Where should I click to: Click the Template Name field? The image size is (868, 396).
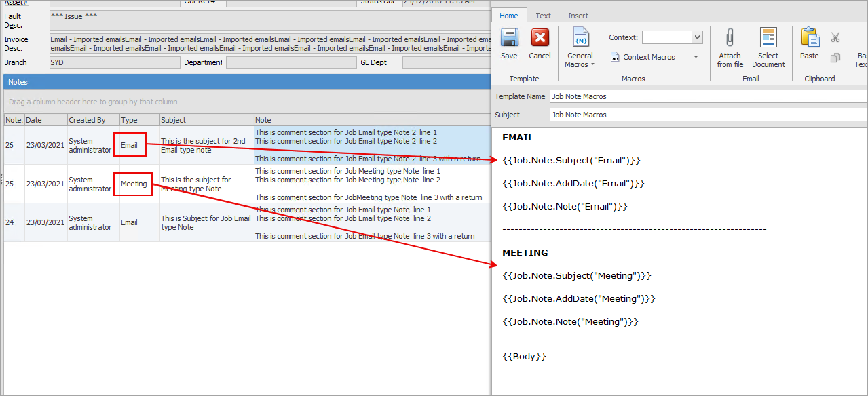click(x=709, y=96)
